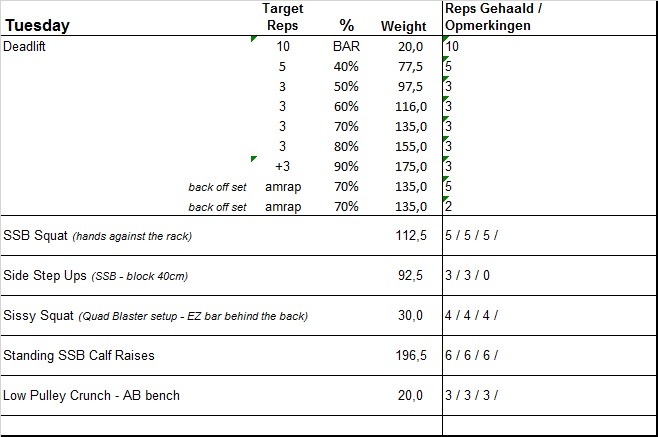
Task: Select the +3 target reps cell
Action: (283, 166)
